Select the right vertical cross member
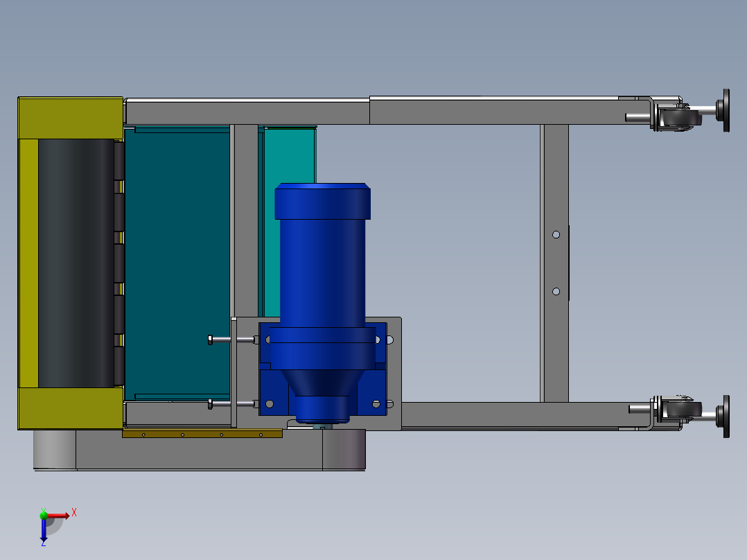This screenshot has width=747, height=560. [554, 263]
